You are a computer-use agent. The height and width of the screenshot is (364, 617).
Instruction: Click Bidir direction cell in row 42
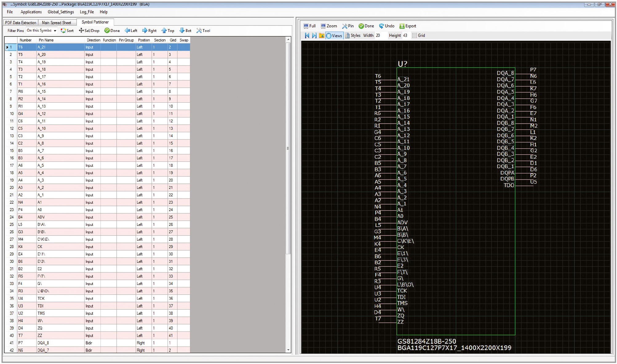tap(93, 350)
